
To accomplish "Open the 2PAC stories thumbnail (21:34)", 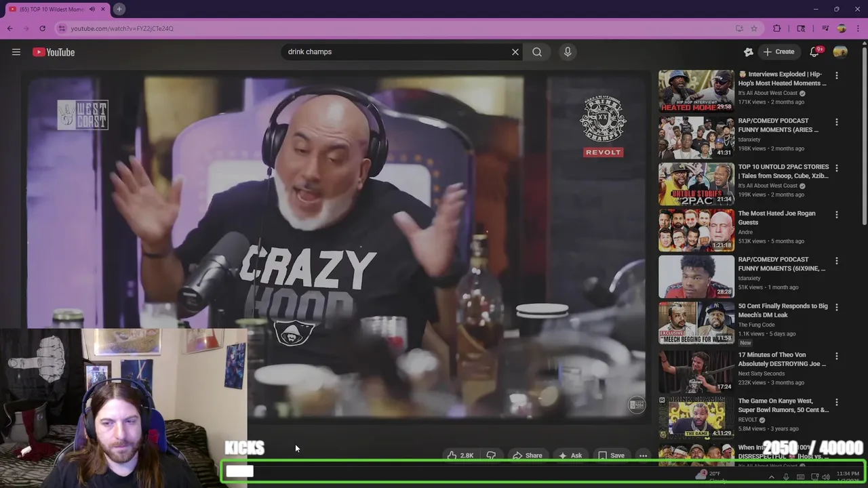I will tap(696, 183).
